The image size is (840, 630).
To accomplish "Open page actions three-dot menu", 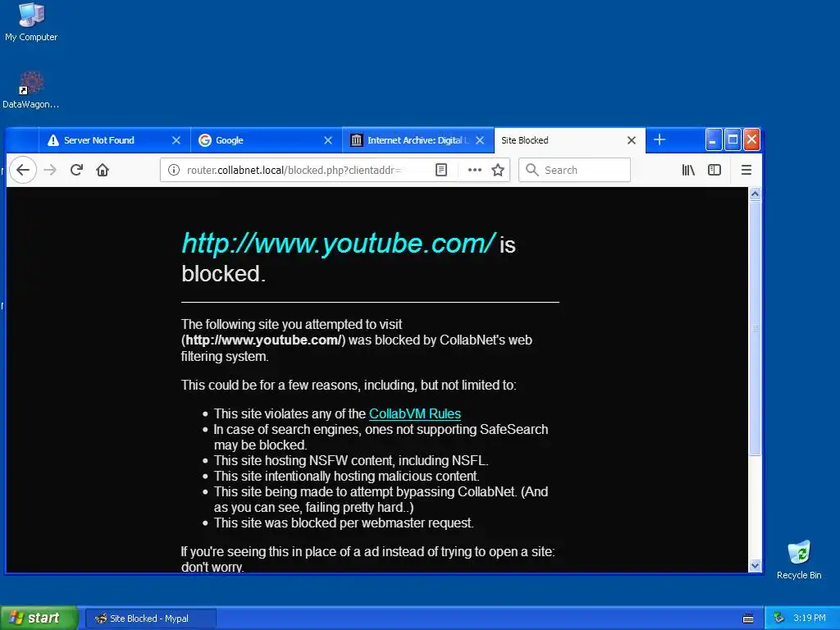I will tap(475, 170).
